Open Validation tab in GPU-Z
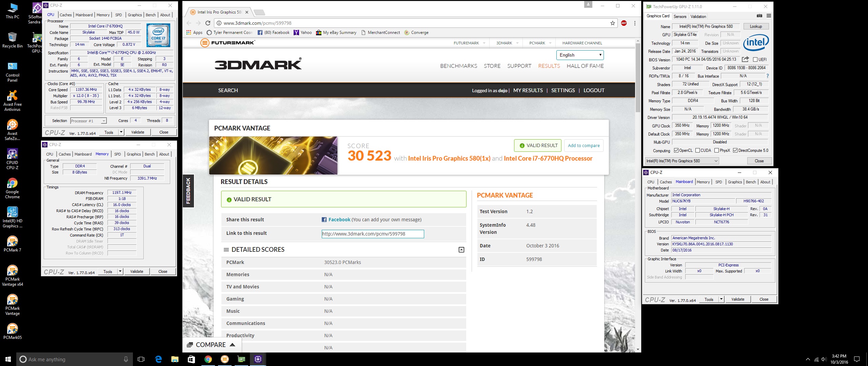This screenshot has width=868, height=366. coord(698,16)
